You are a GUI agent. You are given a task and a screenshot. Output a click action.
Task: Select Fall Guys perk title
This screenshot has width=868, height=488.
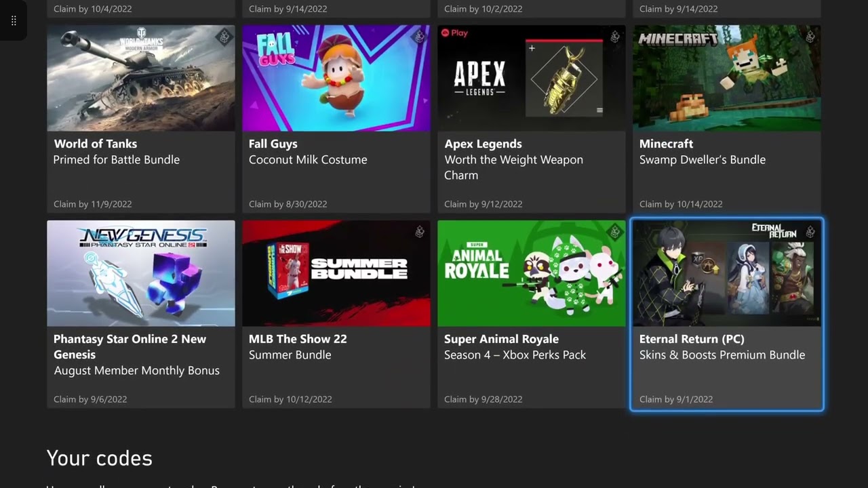pos(273,144)
